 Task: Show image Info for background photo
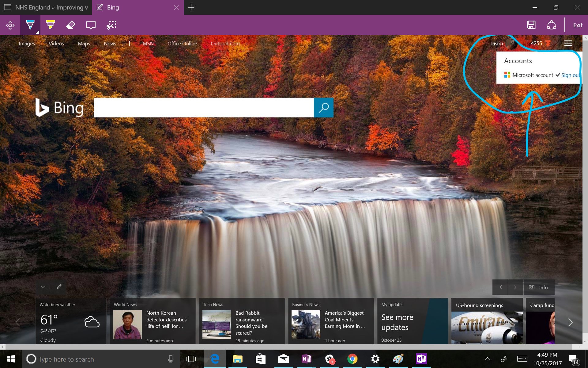pos(539,287)
